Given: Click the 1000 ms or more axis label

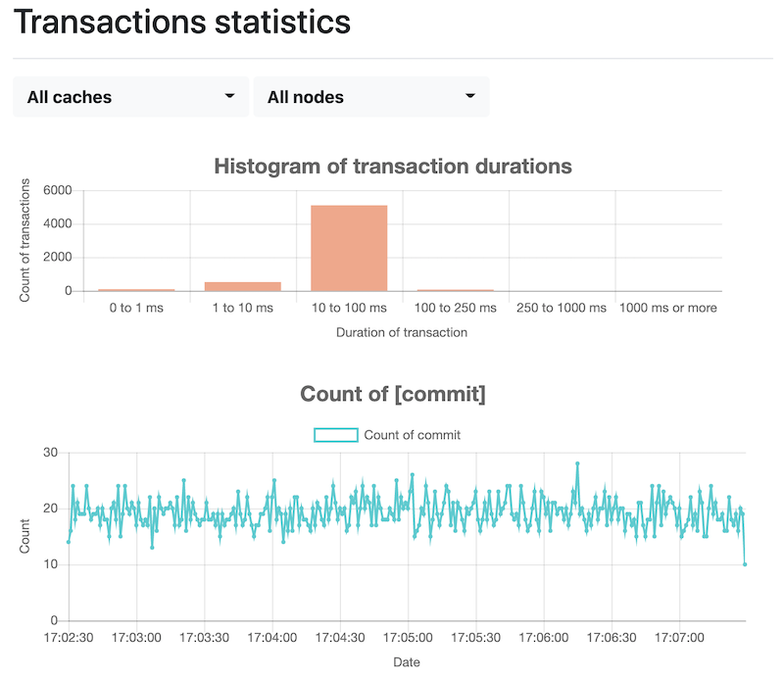Looking at the screenshot, I should coord(668,308).
